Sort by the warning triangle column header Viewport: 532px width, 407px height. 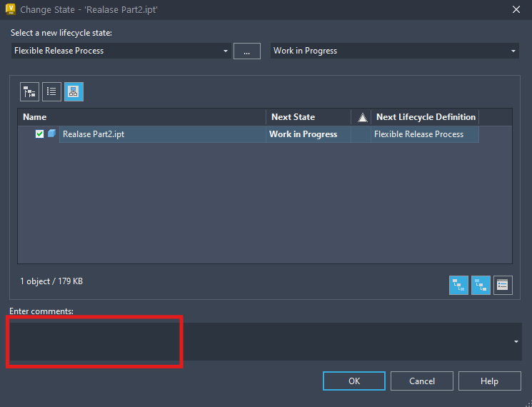(362, 117)
